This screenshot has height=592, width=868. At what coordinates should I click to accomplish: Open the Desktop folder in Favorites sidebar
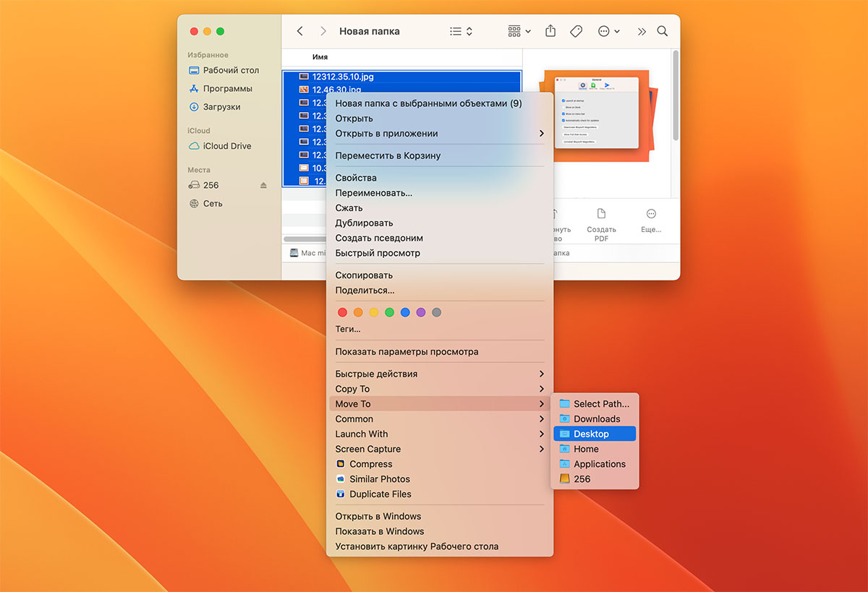click(230, 70)
